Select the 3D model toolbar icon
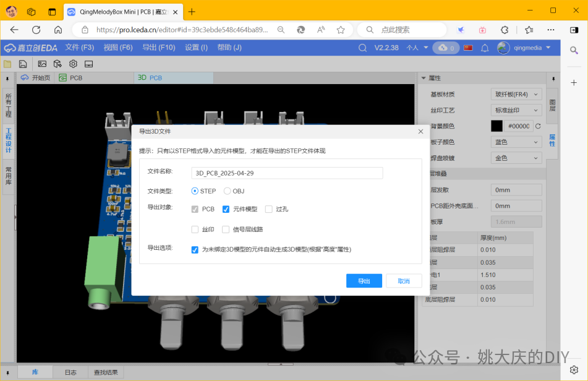Screen dimensions: 588x381 [x=57, y=64]
